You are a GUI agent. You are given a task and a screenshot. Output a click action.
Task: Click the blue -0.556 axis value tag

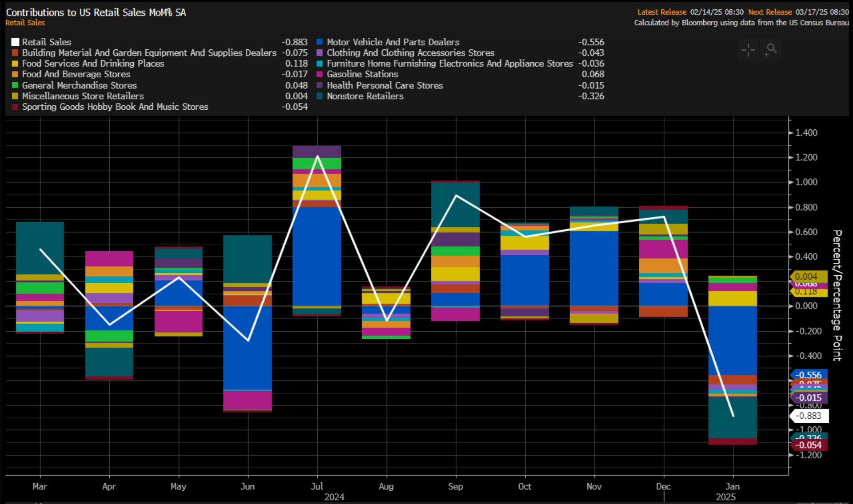[x=809, y=375]
